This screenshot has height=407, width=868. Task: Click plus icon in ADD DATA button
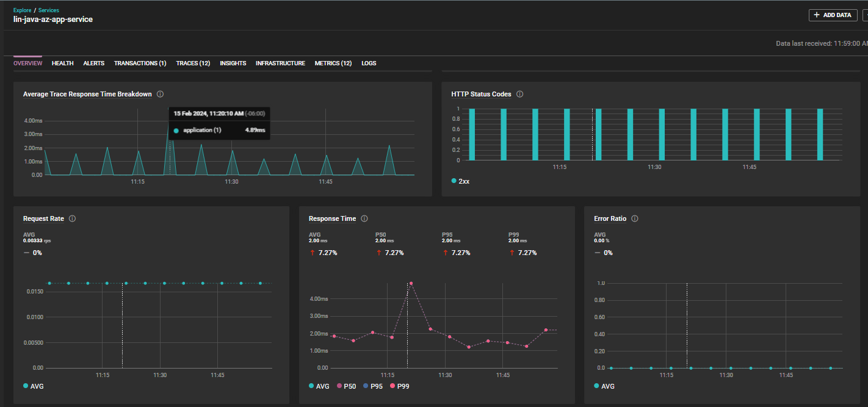coord(817,15)
